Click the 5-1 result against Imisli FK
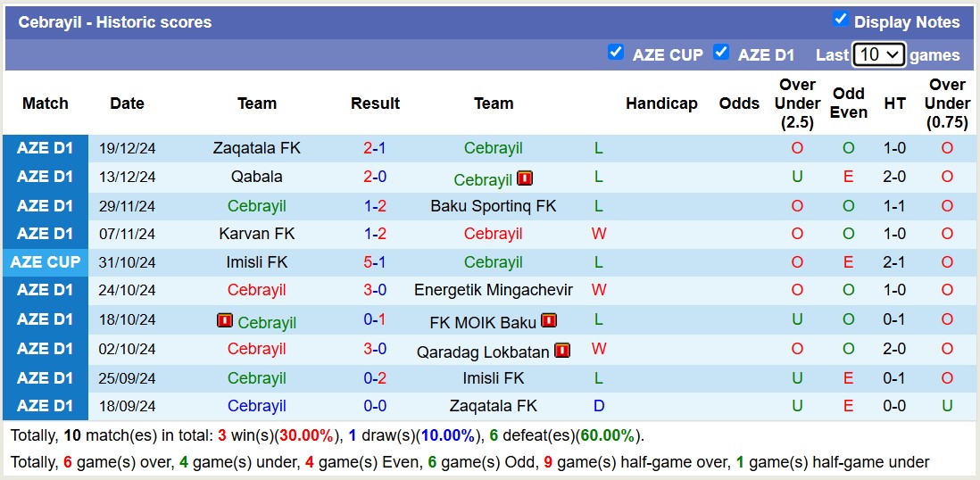Screen dimensions: 980x480 (x=375, y=262)
